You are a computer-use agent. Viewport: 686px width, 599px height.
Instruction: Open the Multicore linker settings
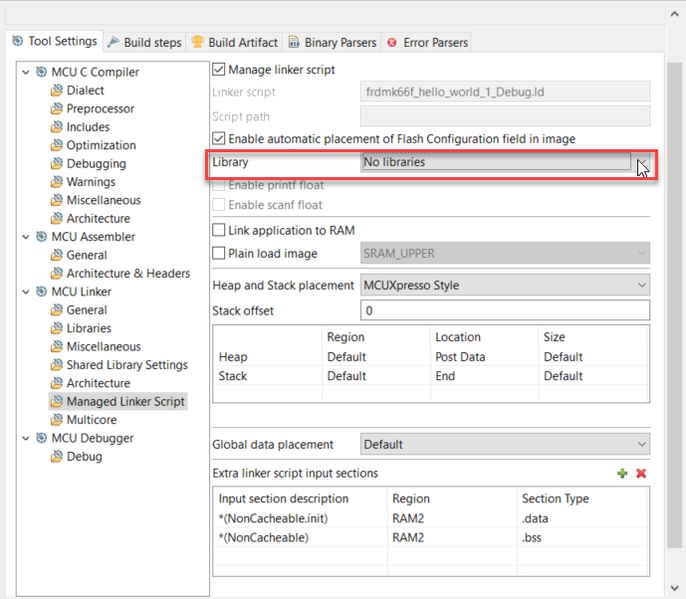(x=91, y=420)
